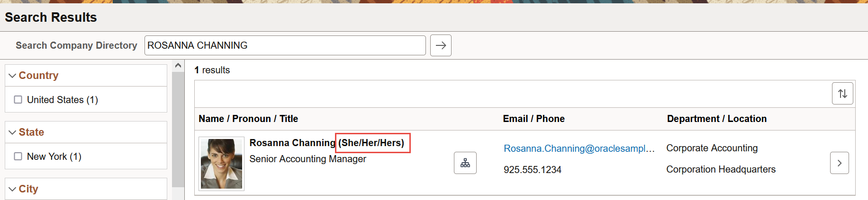Screen dimensions: 868x200
Task: Click the Senior Accounting Manager title text
Action: coord(307,159)
